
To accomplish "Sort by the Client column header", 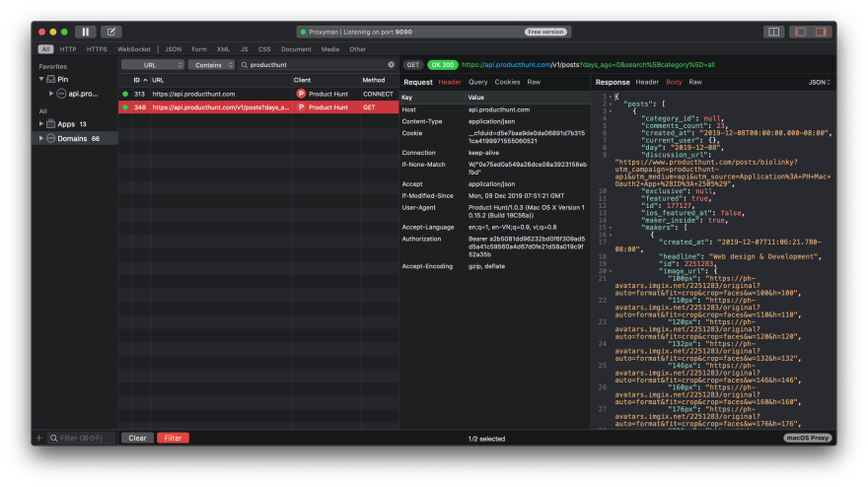I will tap(326, 80).
